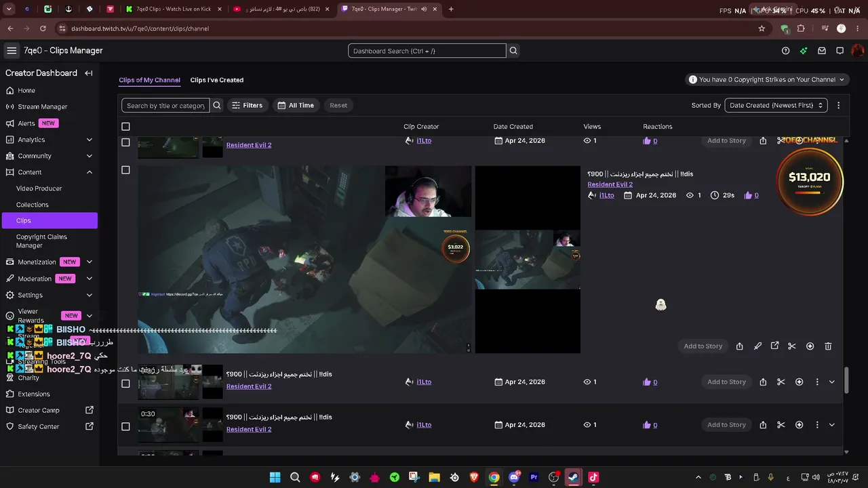Open the All Time date filter
Viewport: 868px width, 488px height.
[x=296, y=105]
